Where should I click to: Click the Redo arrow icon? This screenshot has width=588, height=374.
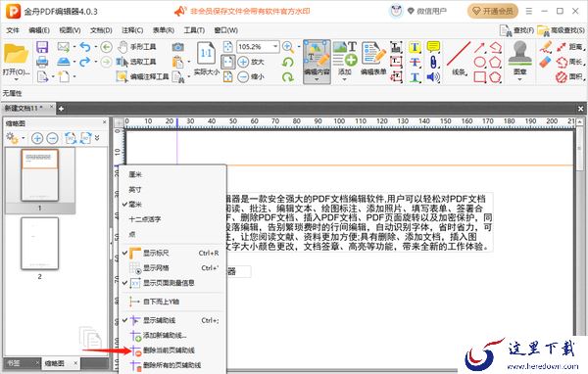point(85,62)
